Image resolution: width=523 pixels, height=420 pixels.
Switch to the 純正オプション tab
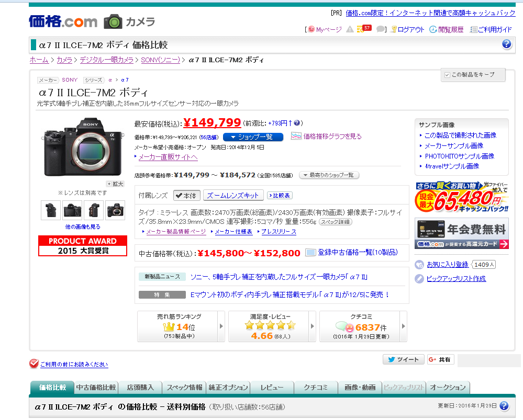(x=228, y=388)
